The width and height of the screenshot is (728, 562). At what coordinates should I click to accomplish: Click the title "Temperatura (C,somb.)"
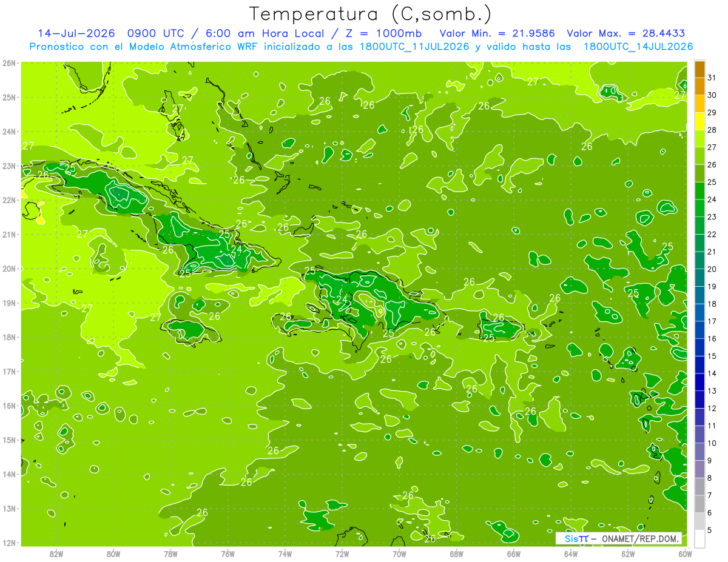pyautogui.click(x=371, y=13)
